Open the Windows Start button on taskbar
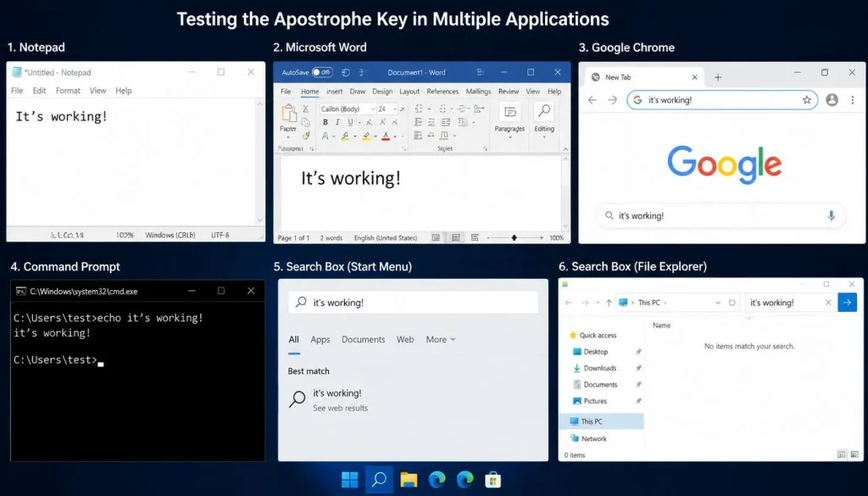 click(x=349, y=479)
